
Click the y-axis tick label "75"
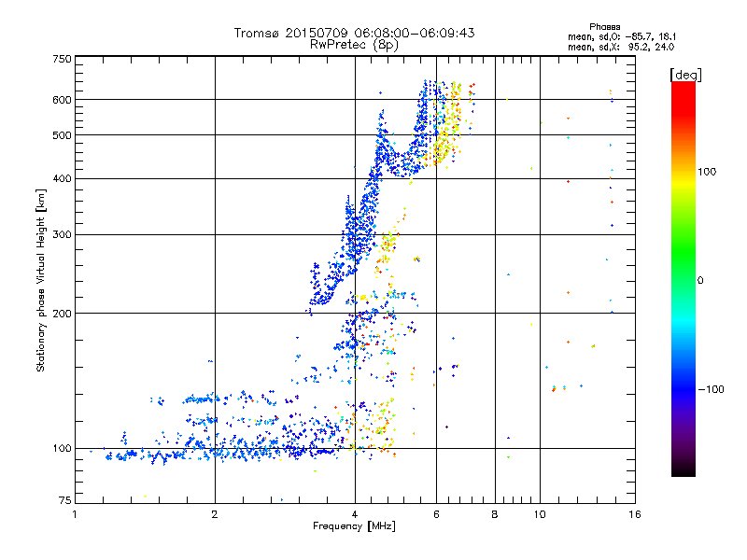coord(65,500)
